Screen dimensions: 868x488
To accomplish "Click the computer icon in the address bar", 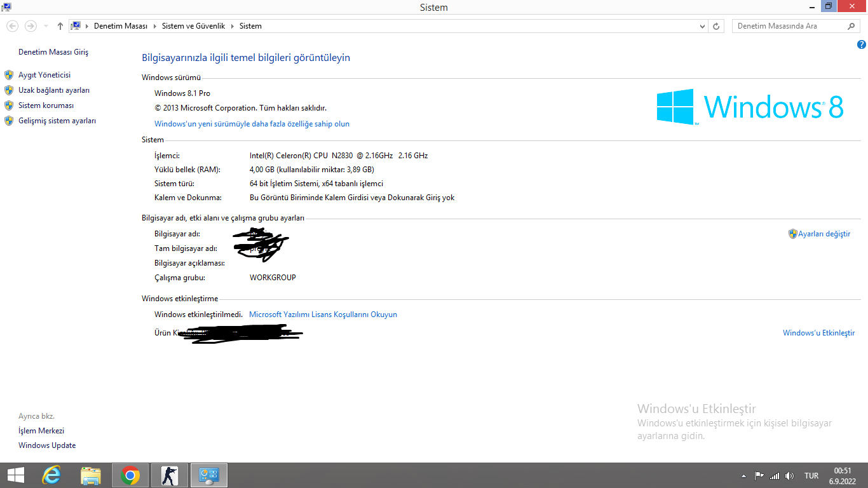I will (76, 26).
